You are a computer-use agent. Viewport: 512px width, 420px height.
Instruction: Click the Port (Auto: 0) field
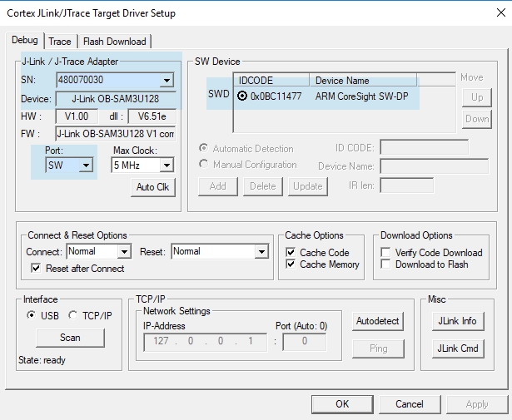(305, 342)
